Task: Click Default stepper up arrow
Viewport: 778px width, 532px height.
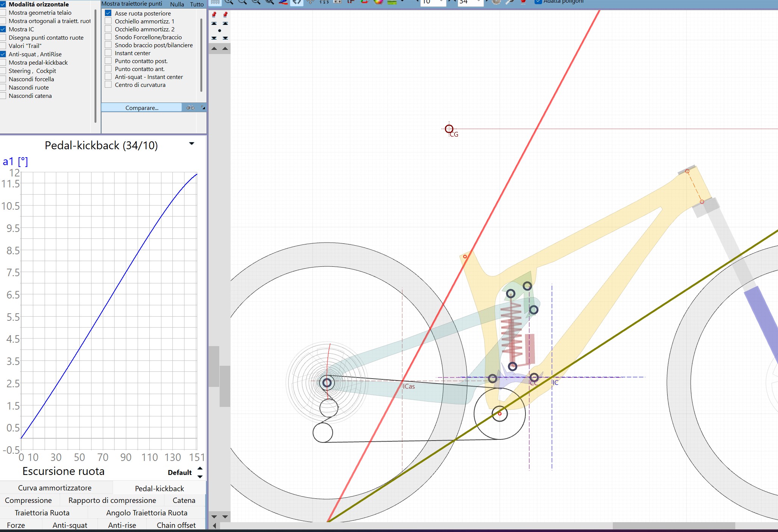Action: click(x=200, y=468)
